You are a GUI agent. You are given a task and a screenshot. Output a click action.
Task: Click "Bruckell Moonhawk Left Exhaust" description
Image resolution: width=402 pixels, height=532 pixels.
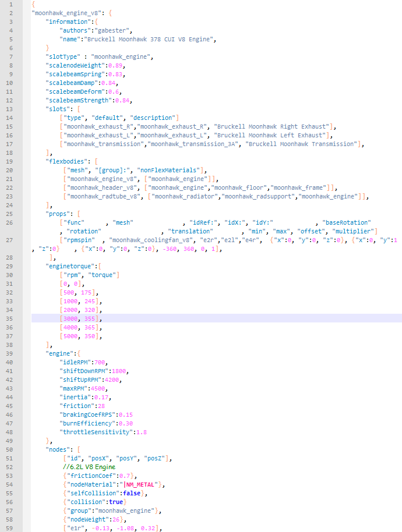coord(270,136)
